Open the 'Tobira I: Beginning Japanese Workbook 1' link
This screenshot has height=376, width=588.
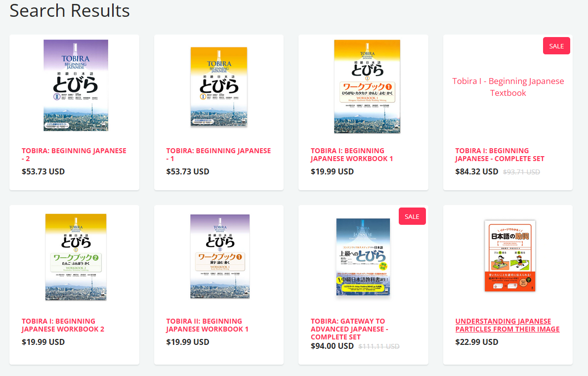(x=352, y=155)
